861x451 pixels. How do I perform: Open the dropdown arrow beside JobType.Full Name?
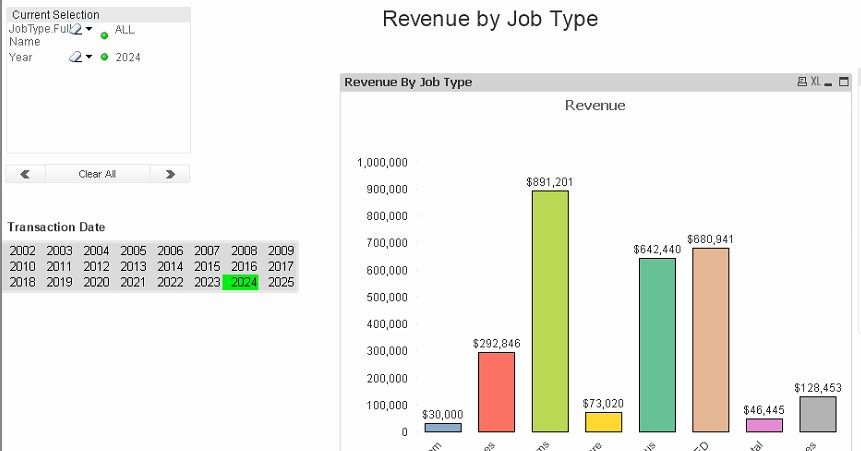point(89,29)
